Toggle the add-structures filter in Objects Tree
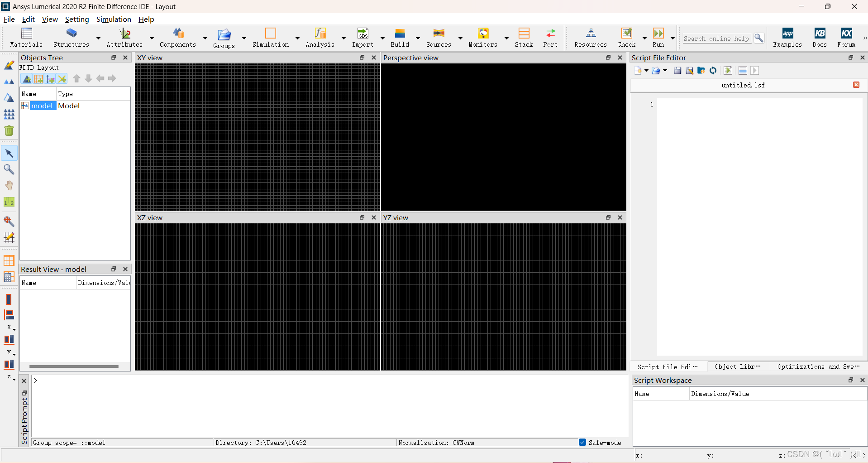Image resolution: width=868 pixels, height=463 pixels. tap(27, 79)
